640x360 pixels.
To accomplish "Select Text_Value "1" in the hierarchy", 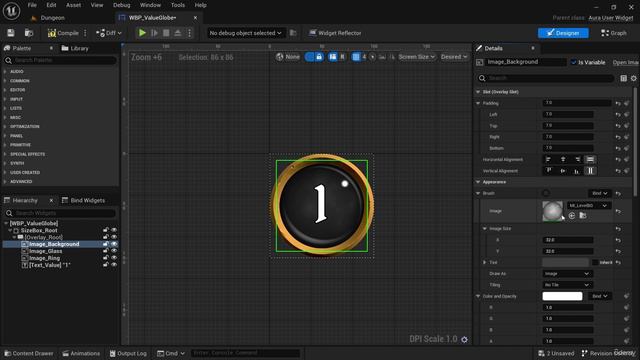I will [49, 265].
